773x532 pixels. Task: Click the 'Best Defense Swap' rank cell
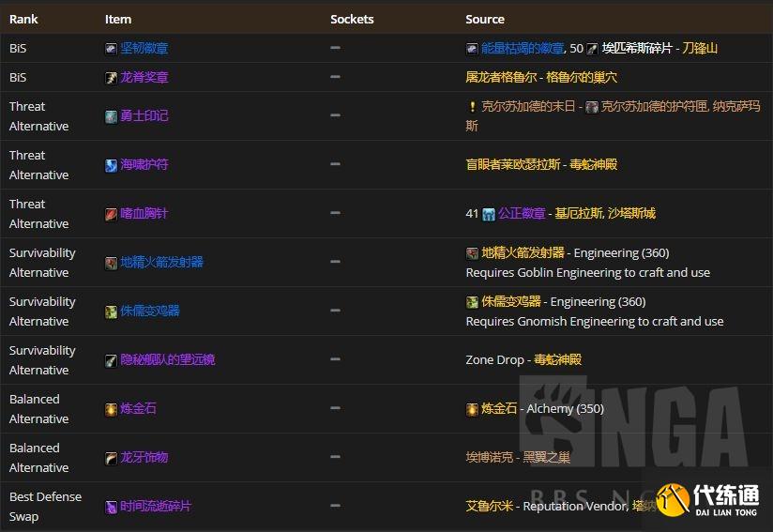45,507
